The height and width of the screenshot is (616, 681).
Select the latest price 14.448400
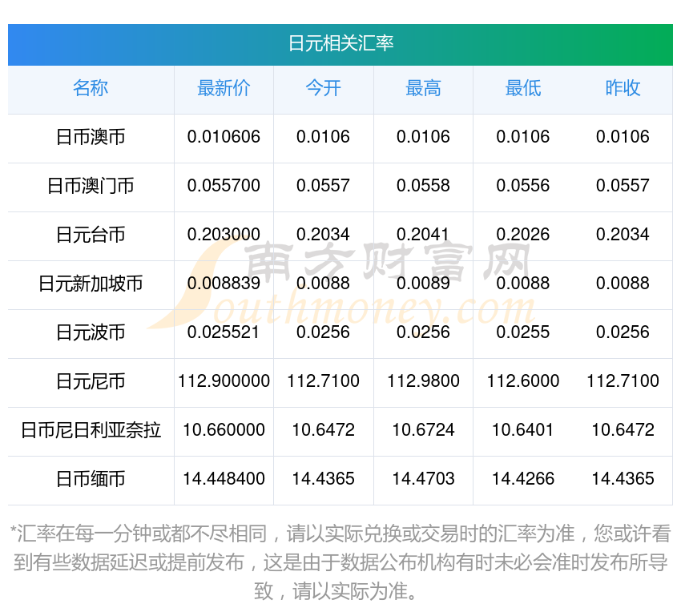point(224,479)
